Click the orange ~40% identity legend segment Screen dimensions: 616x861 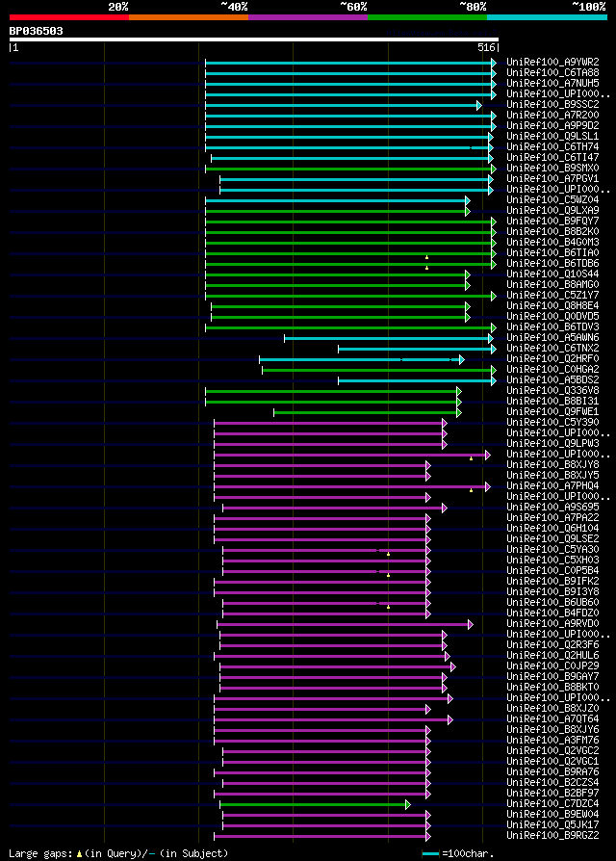pyautogui.click(x=189, y=17)
